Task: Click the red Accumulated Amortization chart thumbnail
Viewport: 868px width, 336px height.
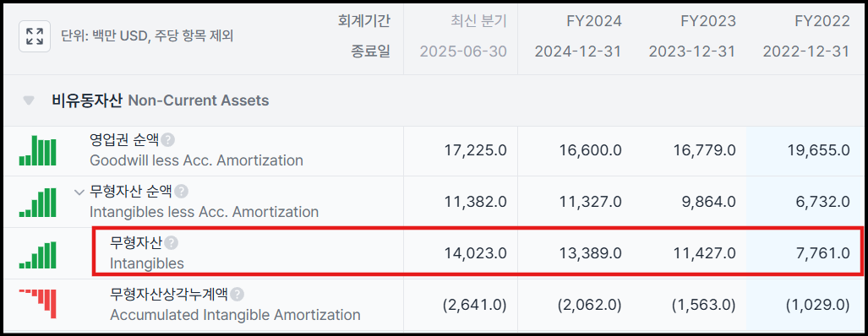Action: pyautogui.click(x=38, y=303)
